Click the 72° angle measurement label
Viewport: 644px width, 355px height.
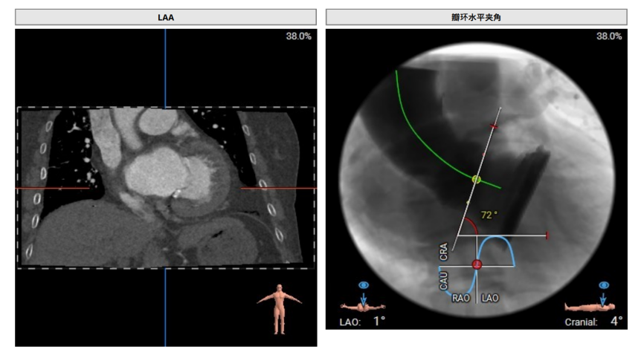pyautogui.click(x=489, y=215)
